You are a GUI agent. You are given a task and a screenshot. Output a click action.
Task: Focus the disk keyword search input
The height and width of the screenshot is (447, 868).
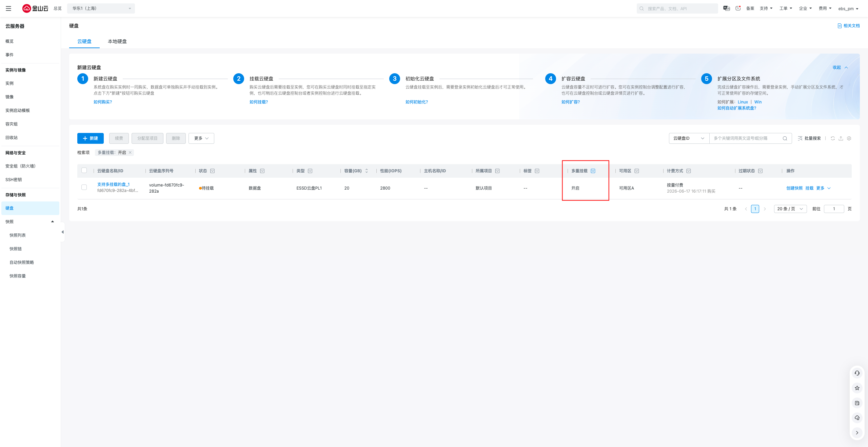tap(746, 138)
